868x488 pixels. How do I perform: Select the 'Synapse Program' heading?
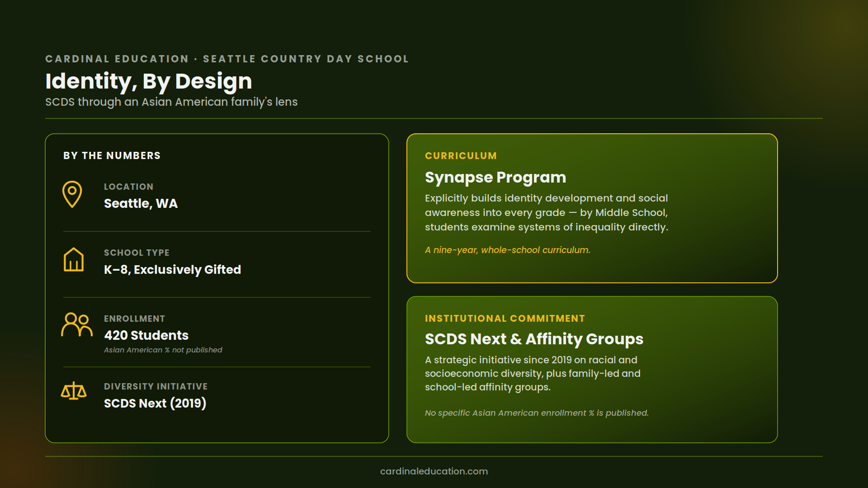(x=495, y=177)
